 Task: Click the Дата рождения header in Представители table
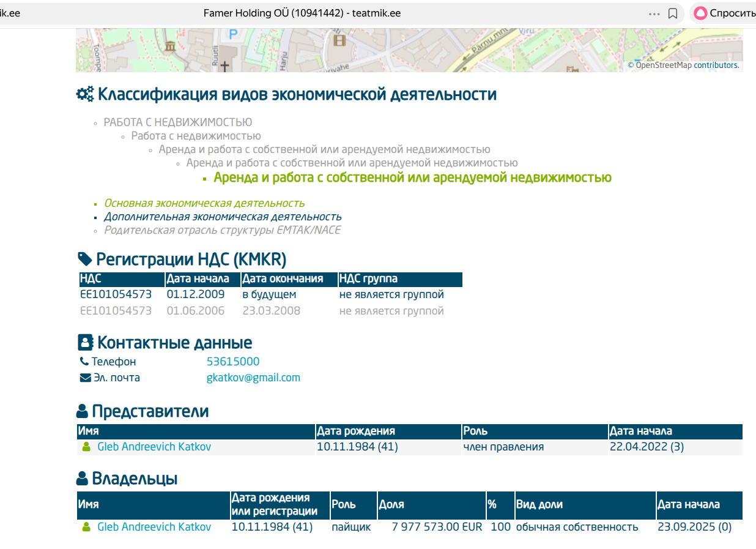tap(356, 431)
